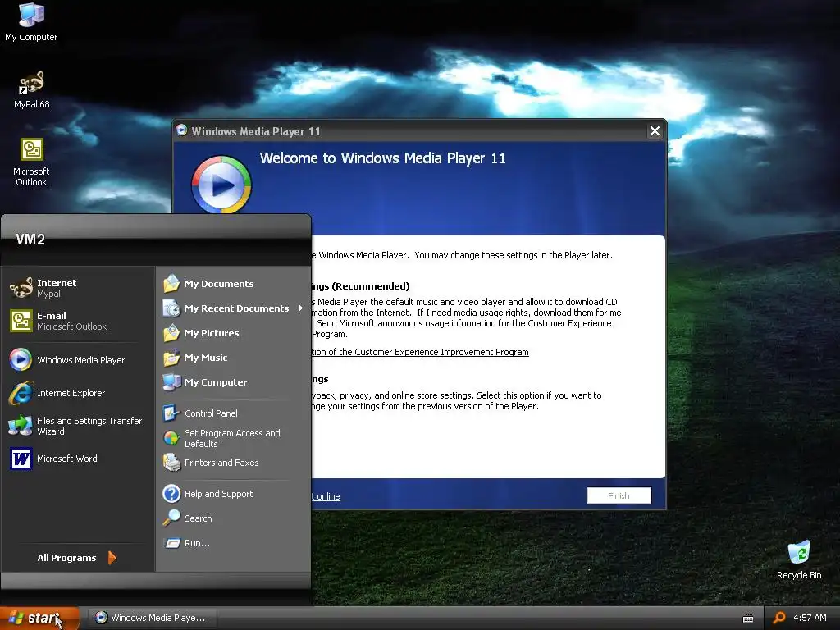Click the Windows Media Player icon in Start menu
This screenshot has height=630, width=840.
pyautogui.click(x=21, y=360)
